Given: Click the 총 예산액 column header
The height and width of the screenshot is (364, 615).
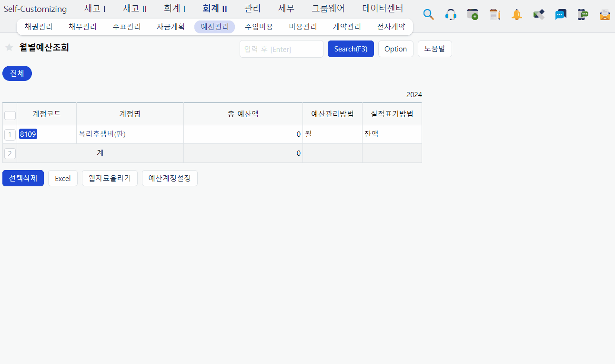Looking at the screenshot, I should [243, 114].
